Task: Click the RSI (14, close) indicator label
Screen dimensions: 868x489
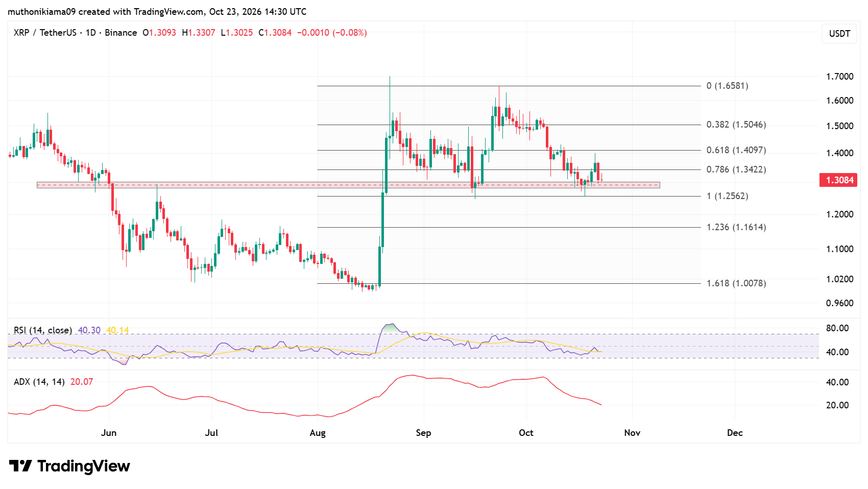Action: tap(43, 330)
